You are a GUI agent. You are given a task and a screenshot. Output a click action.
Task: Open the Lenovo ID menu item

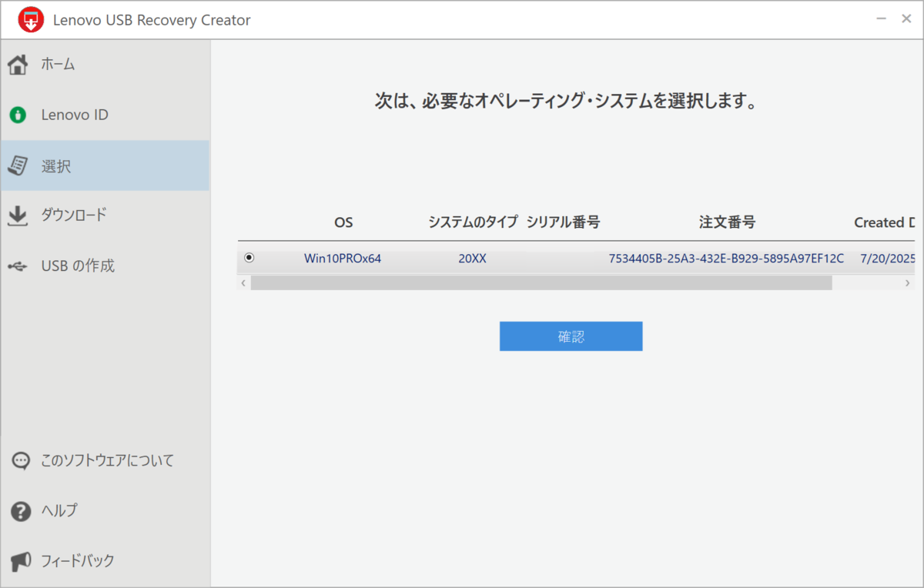[x=105, y=115]
